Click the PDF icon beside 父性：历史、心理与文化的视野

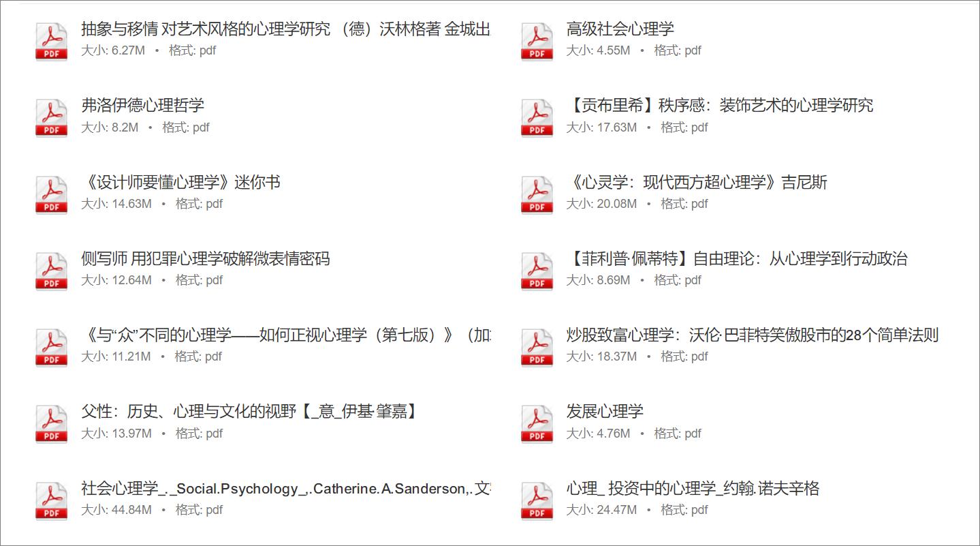[x=50, y=423]
